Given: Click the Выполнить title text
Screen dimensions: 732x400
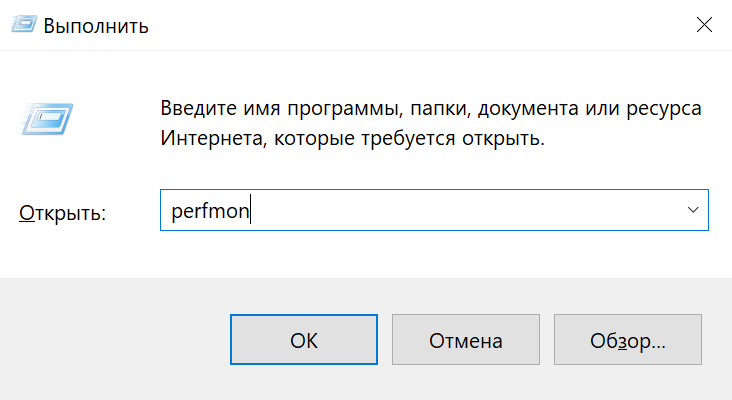Looking at the screenshot, I should [96, 26].
